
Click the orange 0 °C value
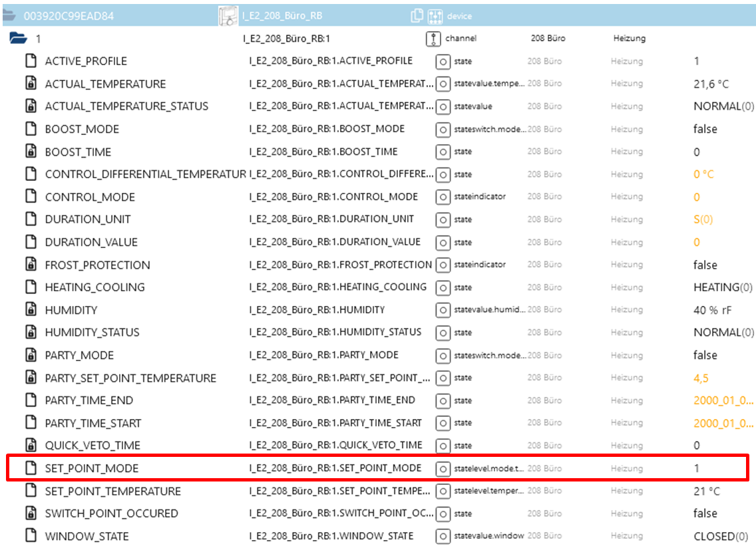click(704, 174)
